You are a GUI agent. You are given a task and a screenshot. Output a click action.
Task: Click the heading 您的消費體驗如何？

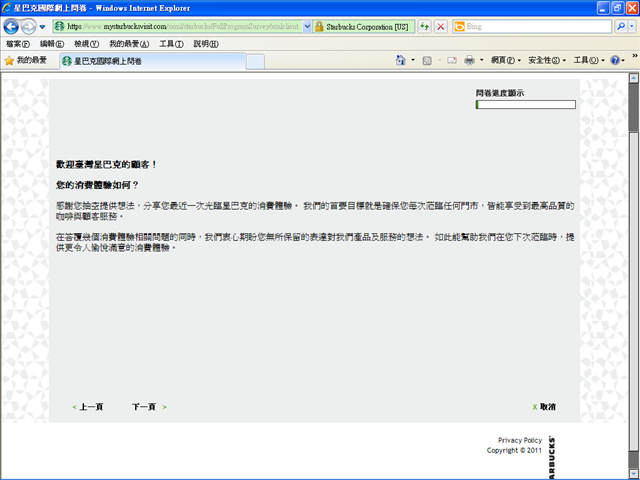pos(97,185)
